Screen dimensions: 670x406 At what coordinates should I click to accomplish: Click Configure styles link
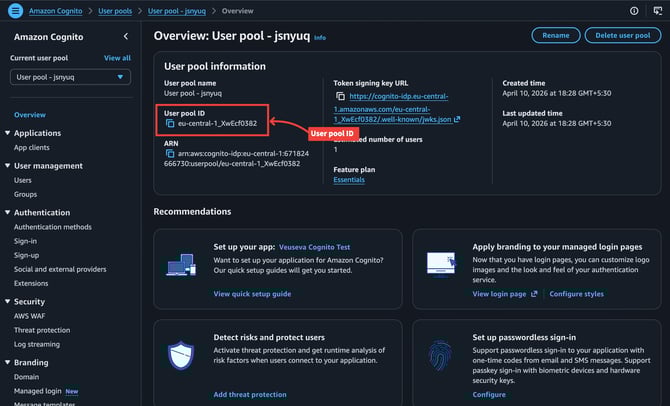[576, 294]
